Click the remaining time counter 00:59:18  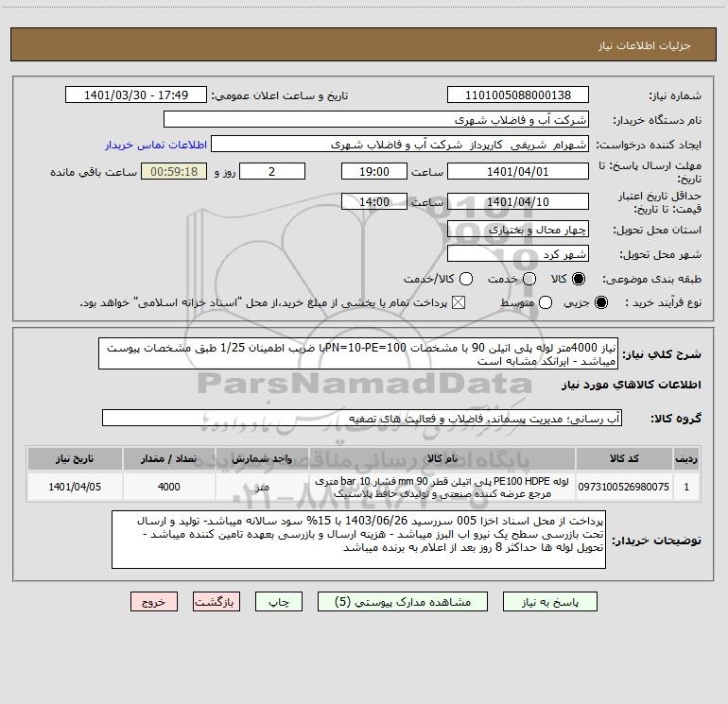click(x=174, y=171)
